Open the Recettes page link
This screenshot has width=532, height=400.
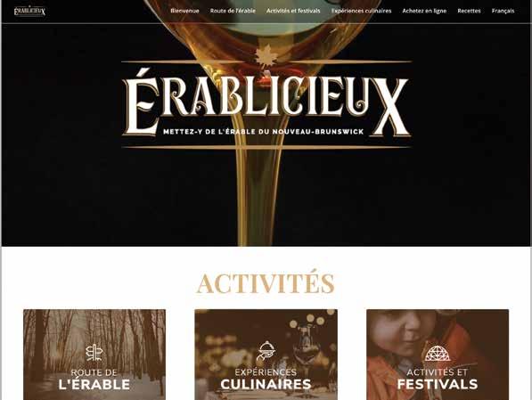click(469, 11)
